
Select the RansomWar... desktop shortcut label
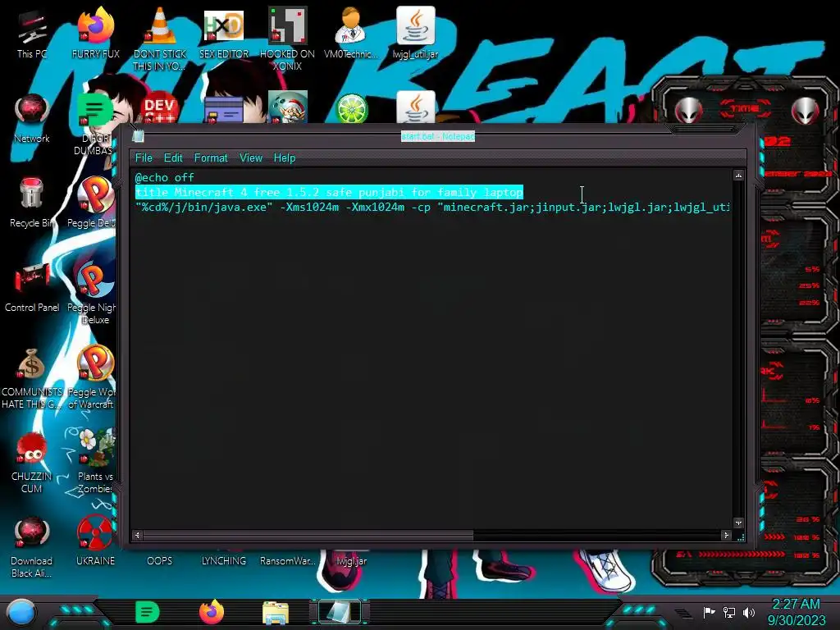coord(288,561)
